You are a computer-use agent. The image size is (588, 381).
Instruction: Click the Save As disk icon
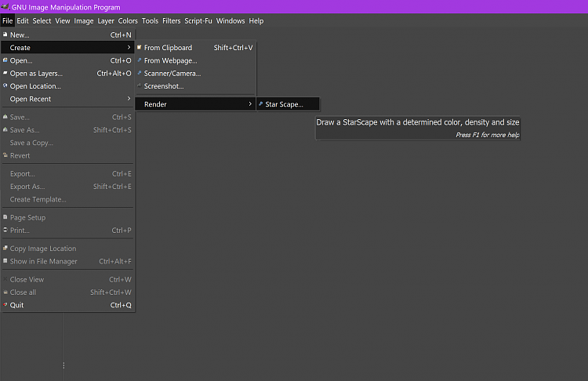(x=5, y=129)
